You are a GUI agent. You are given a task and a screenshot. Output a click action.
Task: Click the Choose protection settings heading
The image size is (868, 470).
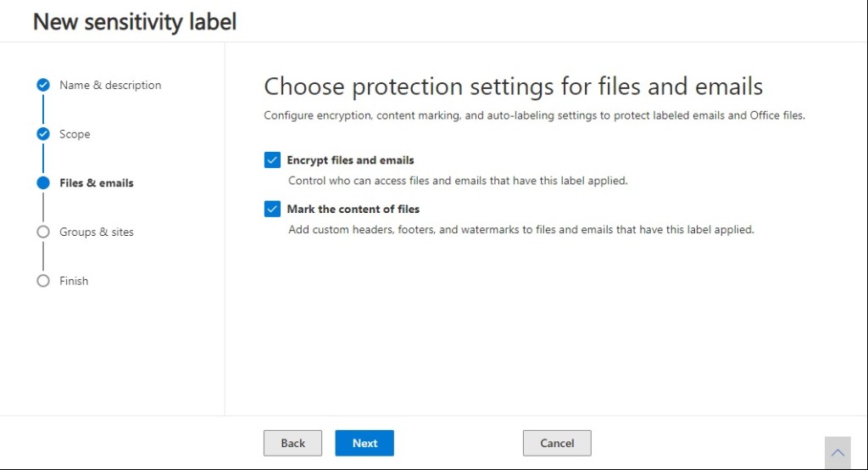(513, 87)
